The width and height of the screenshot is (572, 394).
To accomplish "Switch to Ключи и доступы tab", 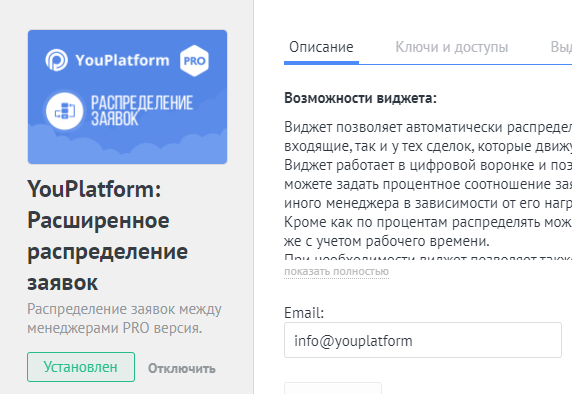I will click(x=452, y=47).
